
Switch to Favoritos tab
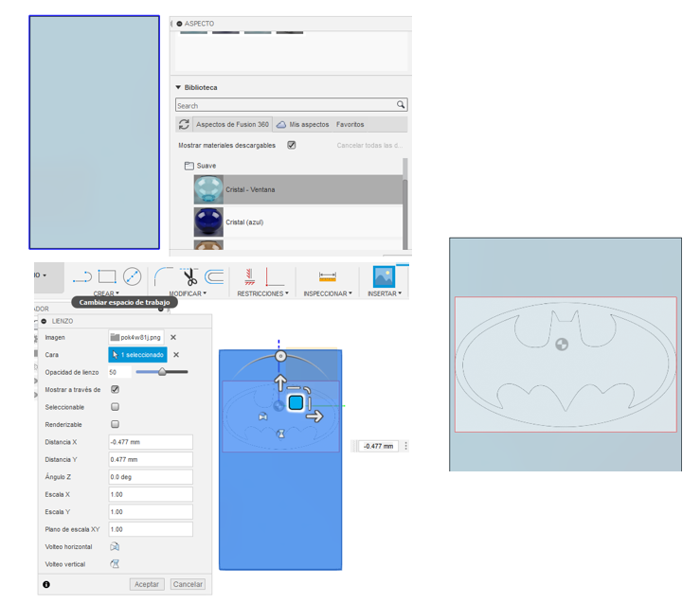[350, 124]
